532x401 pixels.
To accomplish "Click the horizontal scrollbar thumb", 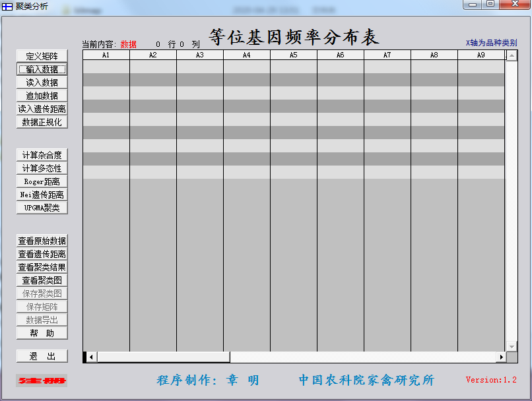I will pyautogui.click(x=164, y=357).
